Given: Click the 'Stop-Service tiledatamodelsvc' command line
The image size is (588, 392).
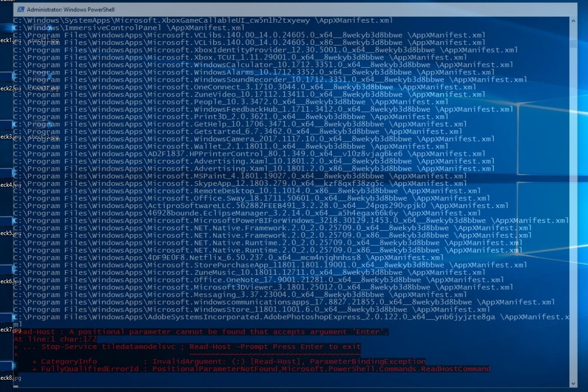Looking at the screenshot, I should [x=187, y=346].
